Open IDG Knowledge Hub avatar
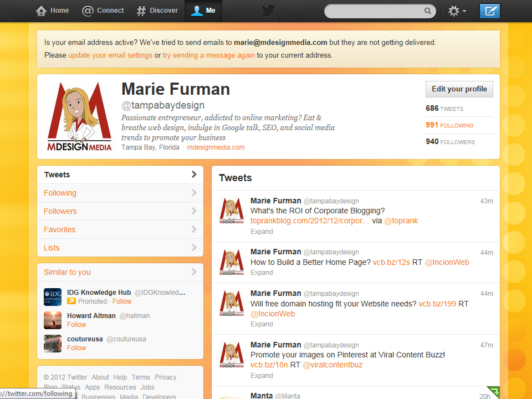The width and height of the screenshot is (532, 399). (x=53, y=297)
